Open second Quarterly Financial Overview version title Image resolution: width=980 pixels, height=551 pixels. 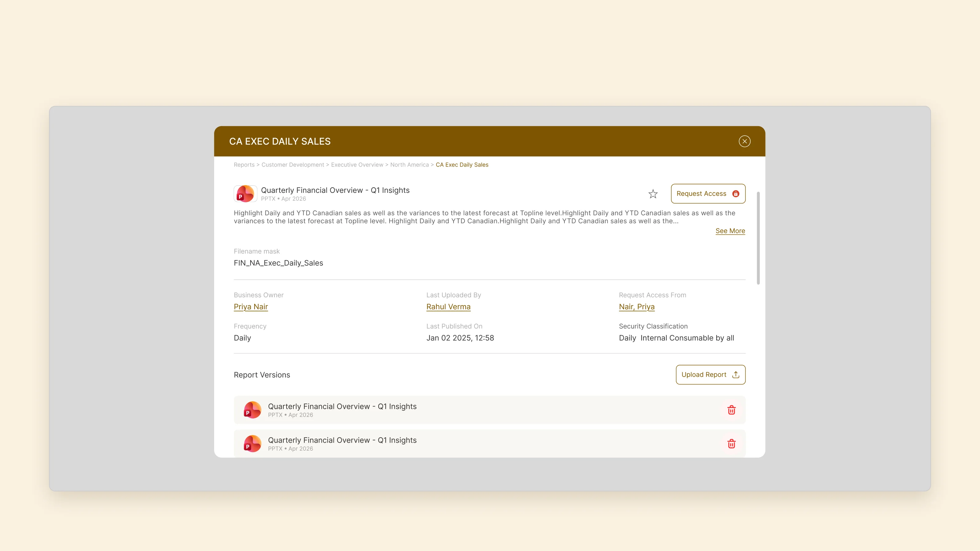tap(342, 440)
